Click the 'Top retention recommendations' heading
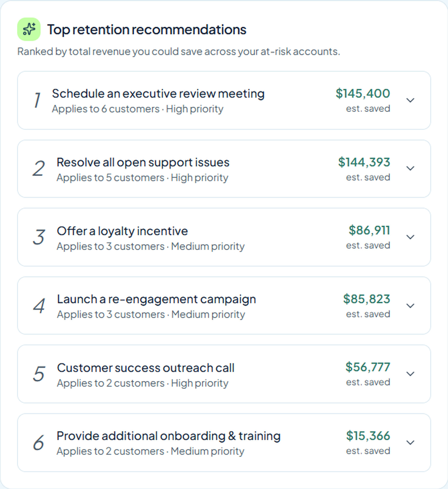The height and width of the screenshot is (489, 448). click(147, 30)
